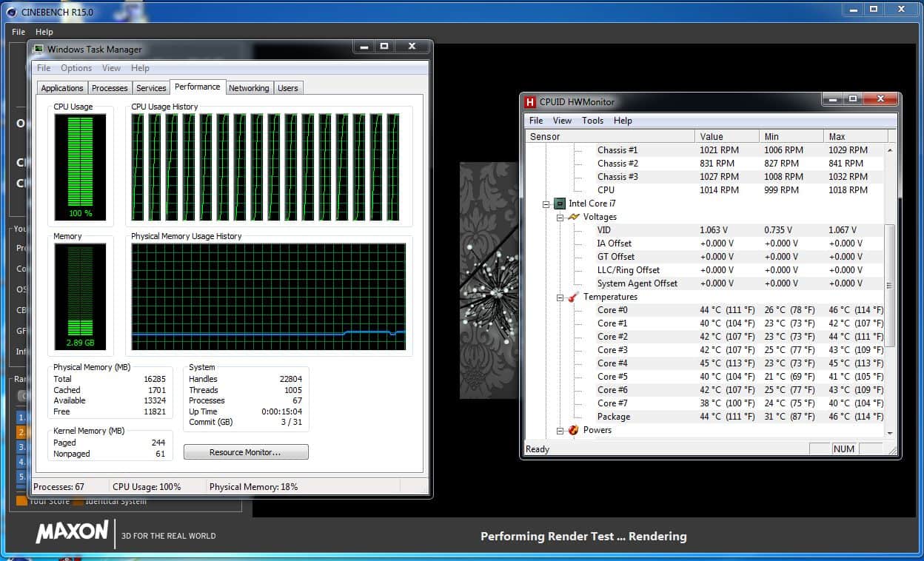This screenshot has height=561, width=924.
Task: Click the MAXON logo
Action: click(72, 532)
